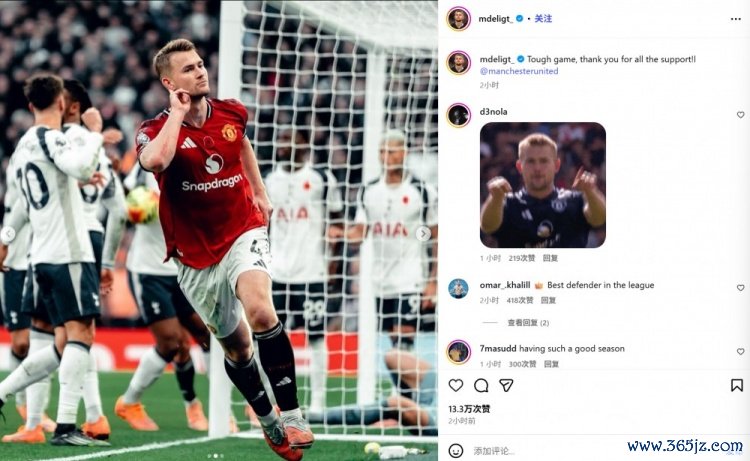This screenshot has width=750, height=461.
Task: Open @manchesterunited mention link
Action: pyautogui.click(x=519, y=71)
